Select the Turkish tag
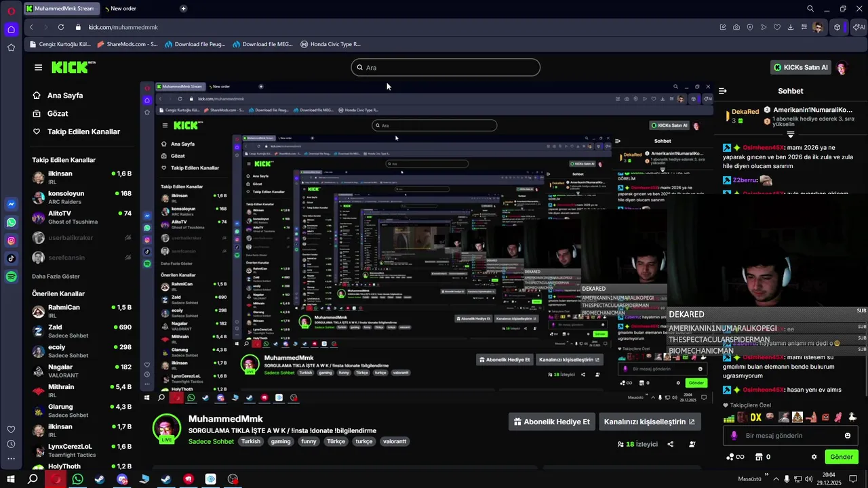This screenshot has width=868, height=488. click(251, 441)
